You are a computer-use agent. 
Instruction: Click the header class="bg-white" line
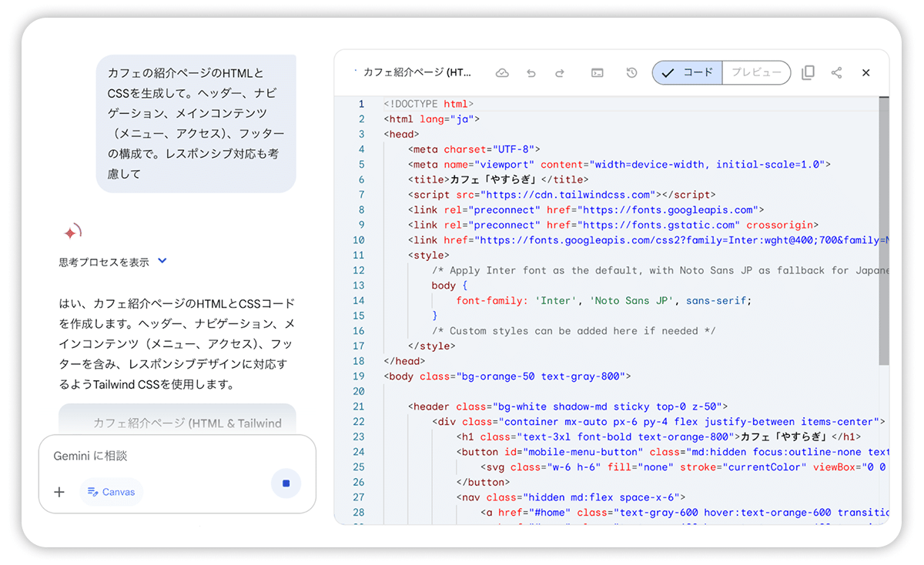click(568, 406)
